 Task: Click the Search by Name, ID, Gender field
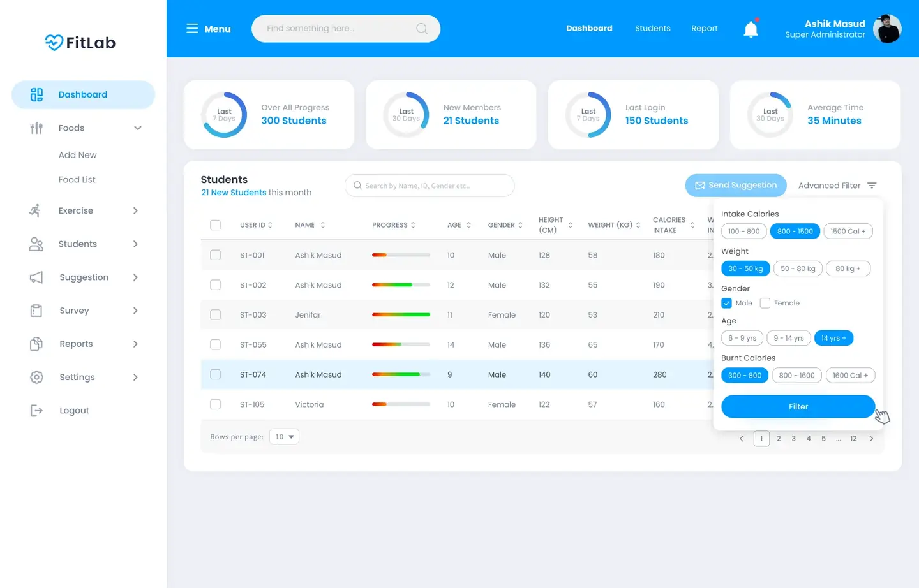click(x=430, y=186)
